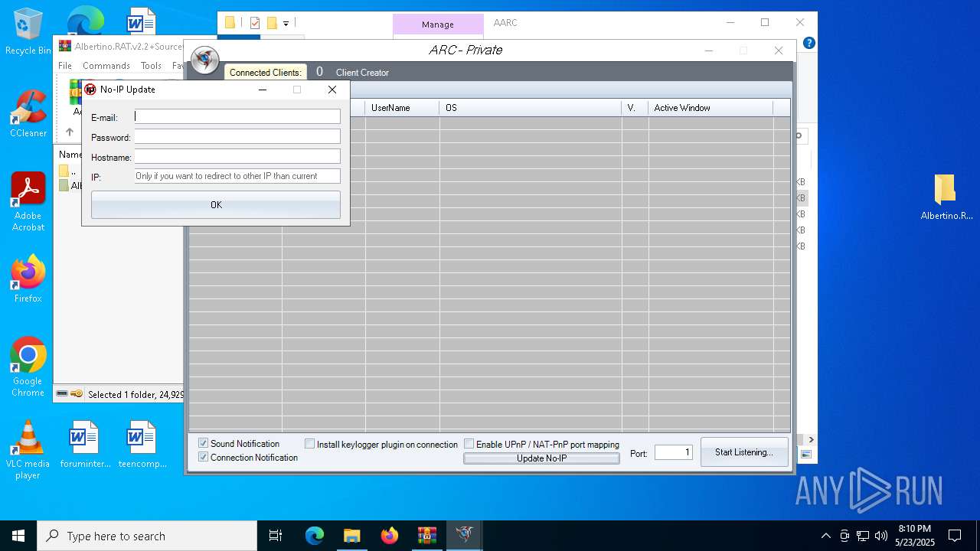Switch to Client Creator tab
This screenshot has height=551, width=980.
[x=362, y=72]
